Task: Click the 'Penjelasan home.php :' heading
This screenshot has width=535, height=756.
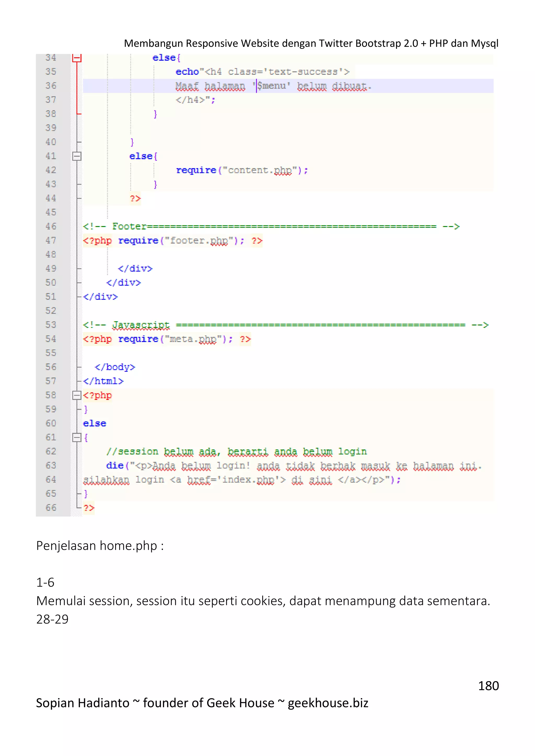Action: [100, 546]
